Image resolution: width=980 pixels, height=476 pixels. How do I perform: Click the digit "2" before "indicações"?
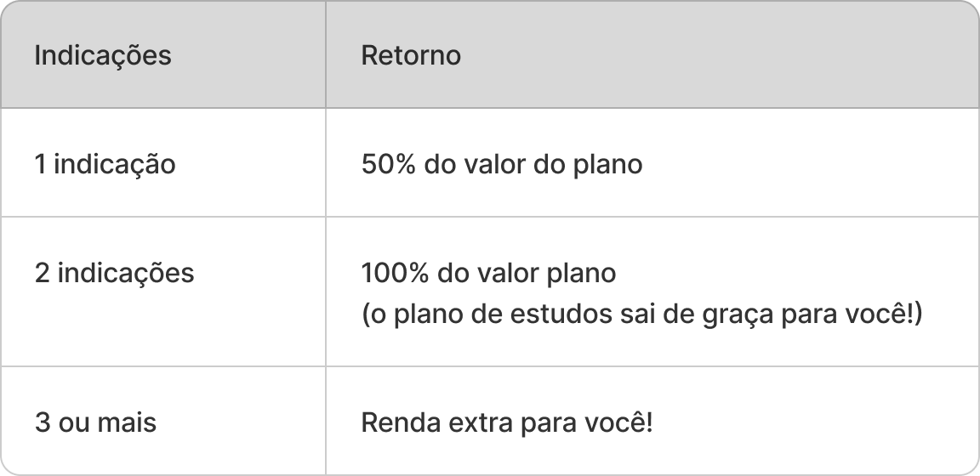click(x=43, y=274)
